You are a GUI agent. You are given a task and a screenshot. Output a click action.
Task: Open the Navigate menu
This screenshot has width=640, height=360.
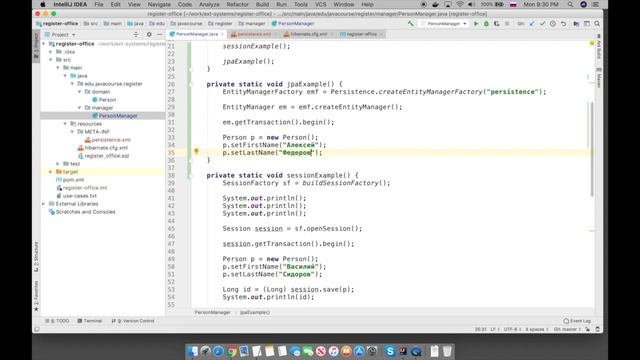[x=159, y=4]
